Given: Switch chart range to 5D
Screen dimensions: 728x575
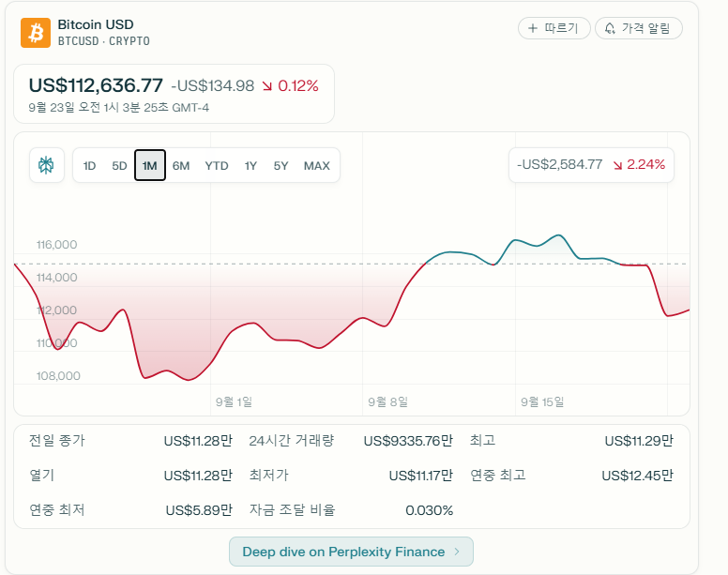Looking at the screenshot, I should point(119,166).
